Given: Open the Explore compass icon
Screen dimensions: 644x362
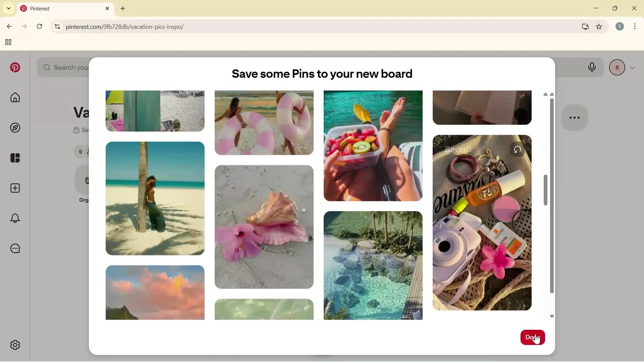Looking at the screenshot, I should coord(15,128).
